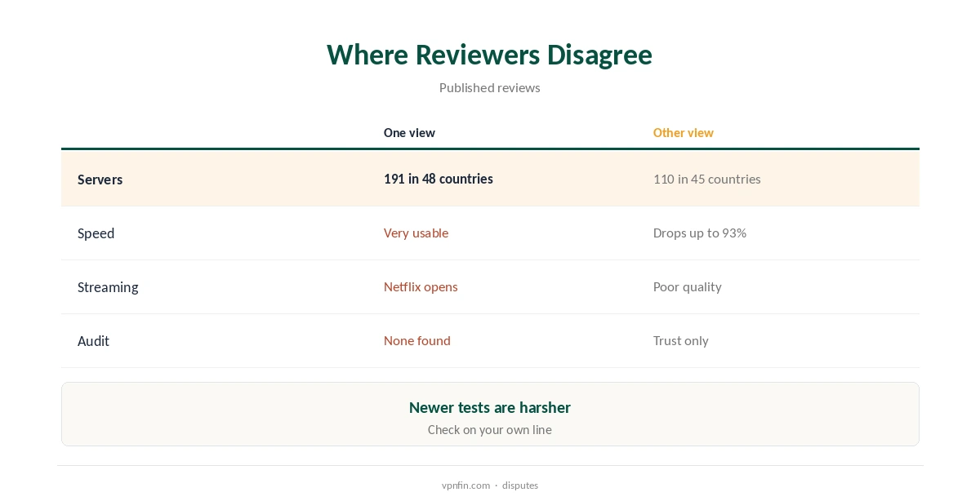980x501 pixels.
Task: Click the 'Check on your own line' note
Action: click(490, 429)
